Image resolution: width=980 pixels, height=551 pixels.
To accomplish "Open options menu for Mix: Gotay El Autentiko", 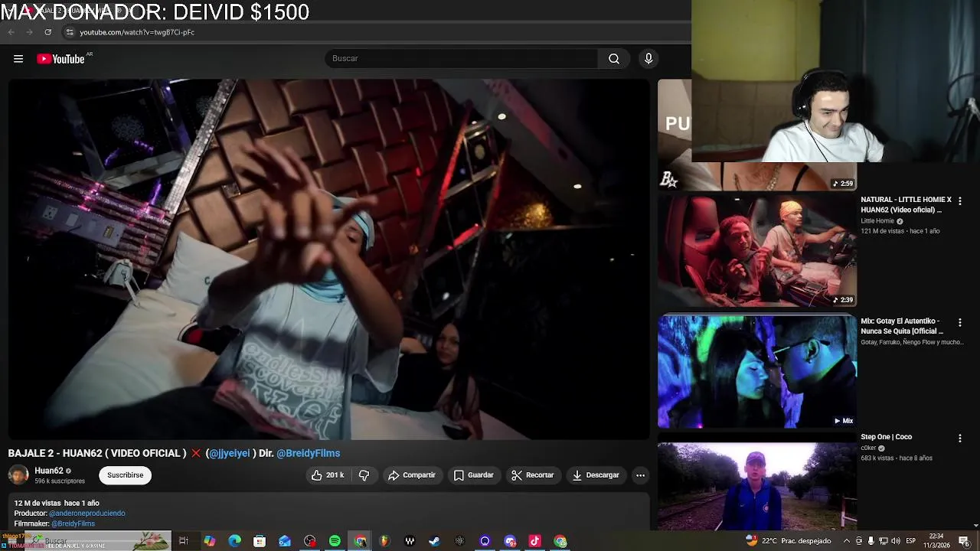I will click(x=959, y=323).
